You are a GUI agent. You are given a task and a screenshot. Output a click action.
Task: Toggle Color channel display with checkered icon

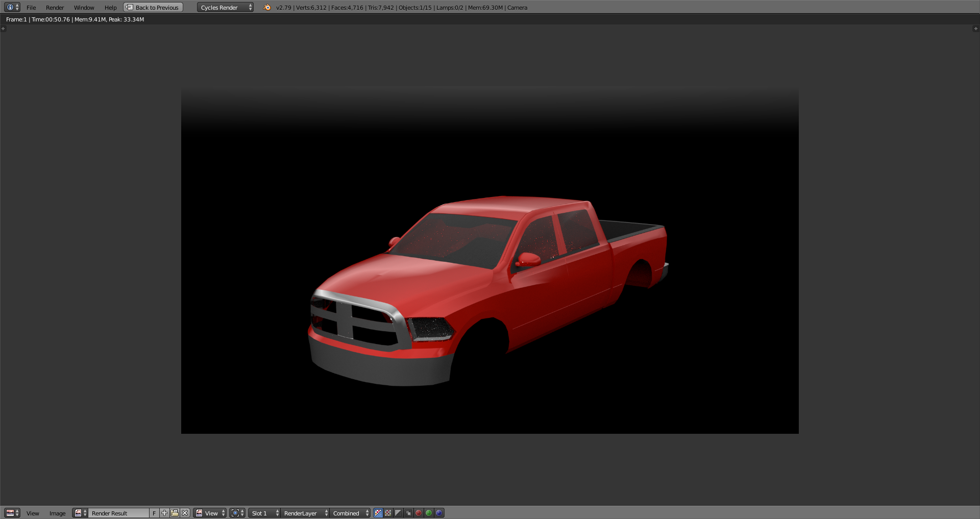coord(388,513)
